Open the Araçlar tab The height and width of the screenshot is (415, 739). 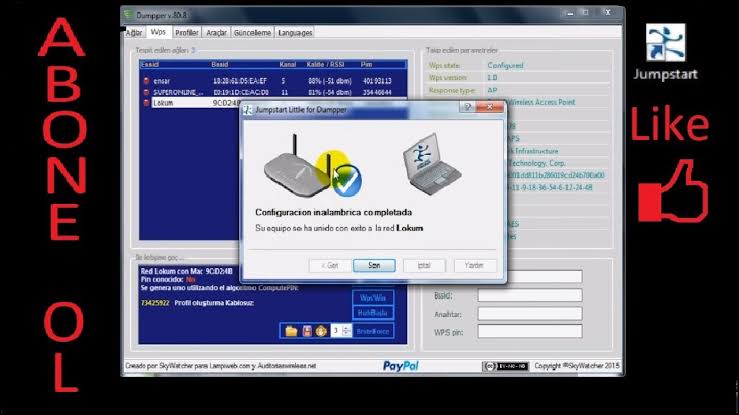coord(216,33)
